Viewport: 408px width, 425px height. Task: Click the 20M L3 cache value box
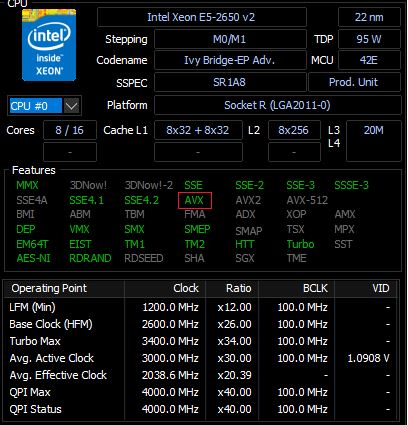tap(374, 141)
